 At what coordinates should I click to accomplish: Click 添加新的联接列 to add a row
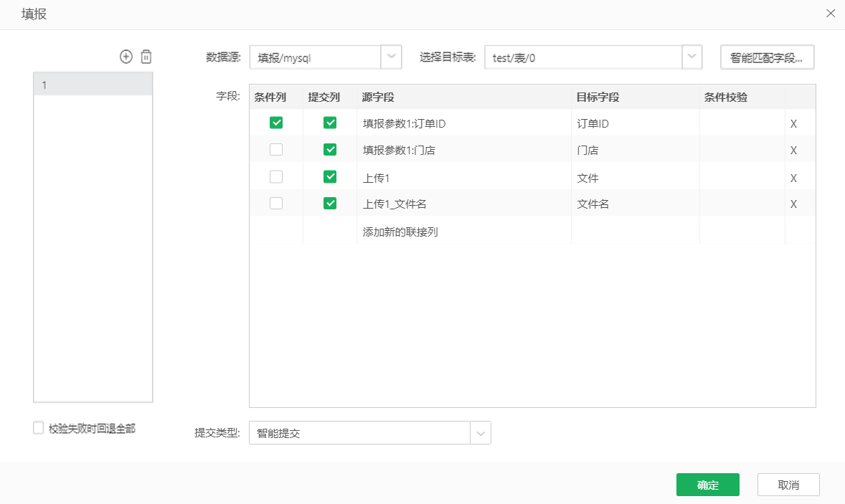(400, 232)
